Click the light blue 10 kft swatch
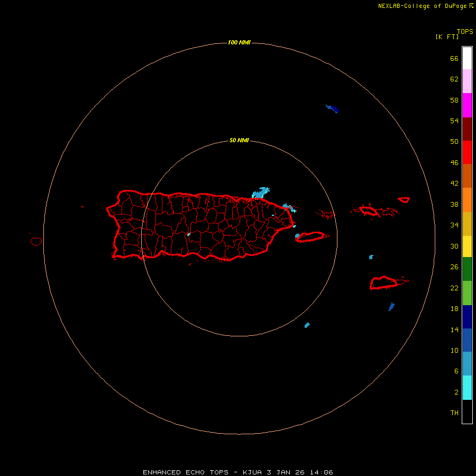476x476 pixels. pos(467,364)
